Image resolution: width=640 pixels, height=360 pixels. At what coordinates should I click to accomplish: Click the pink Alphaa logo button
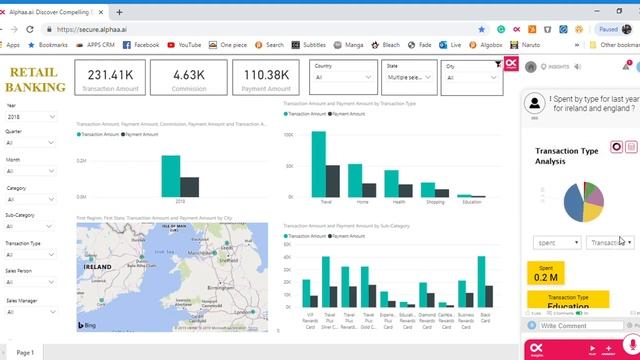click(511, 64)
